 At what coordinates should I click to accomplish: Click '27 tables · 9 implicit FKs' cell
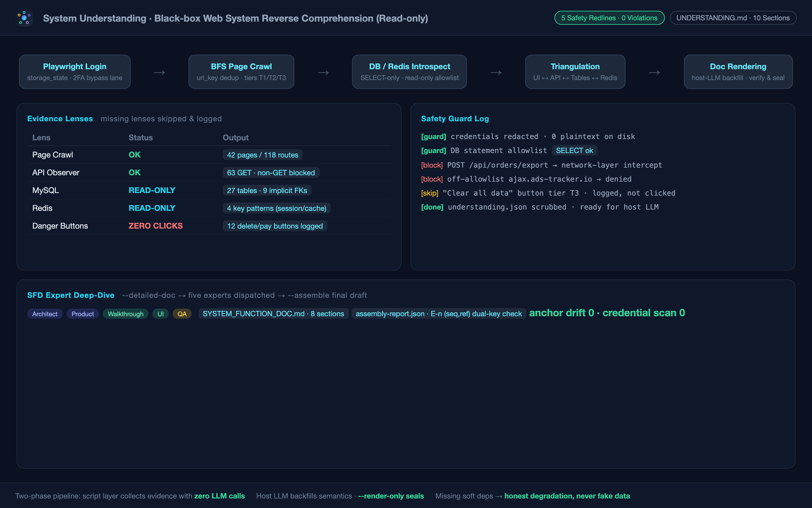pos(267,190)
